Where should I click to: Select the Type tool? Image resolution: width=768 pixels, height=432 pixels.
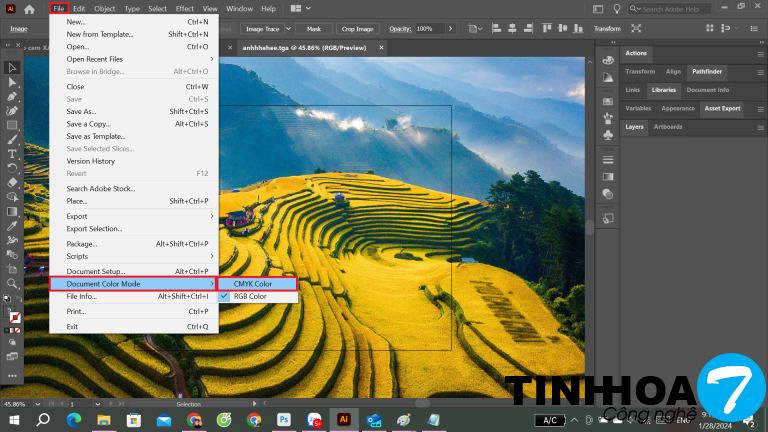pos(12,154)
